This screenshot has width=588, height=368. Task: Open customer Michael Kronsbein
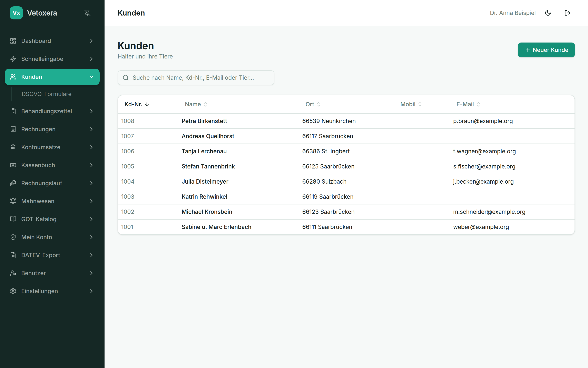tap(207, 212)
